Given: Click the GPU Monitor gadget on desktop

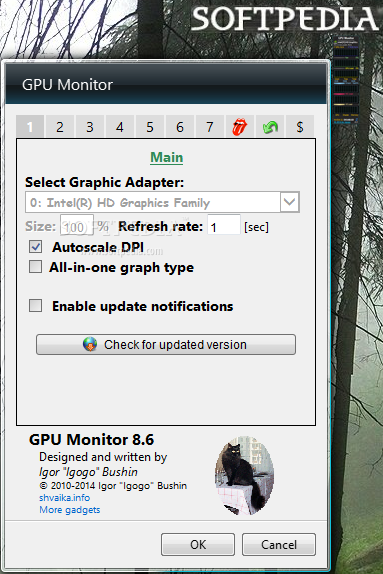Looking at the screenshot, I should click(x=346, y=80).
